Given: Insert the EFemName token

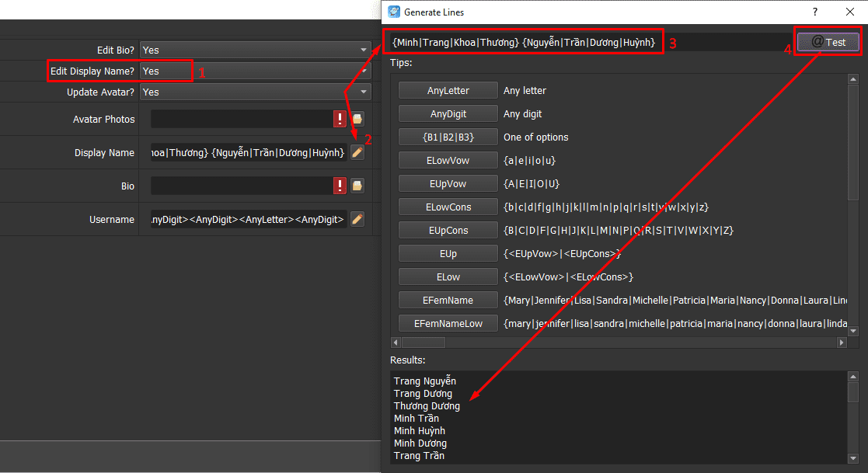Looking at the screenshot, I should (448, 300).
